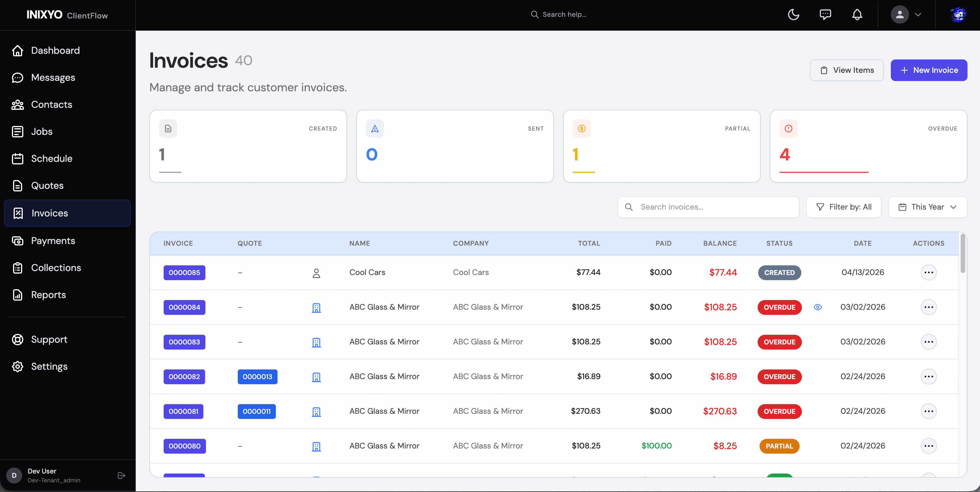This screenshot has height=492, width=980.
Task: Open the Reports section
Action: point(48,295)
